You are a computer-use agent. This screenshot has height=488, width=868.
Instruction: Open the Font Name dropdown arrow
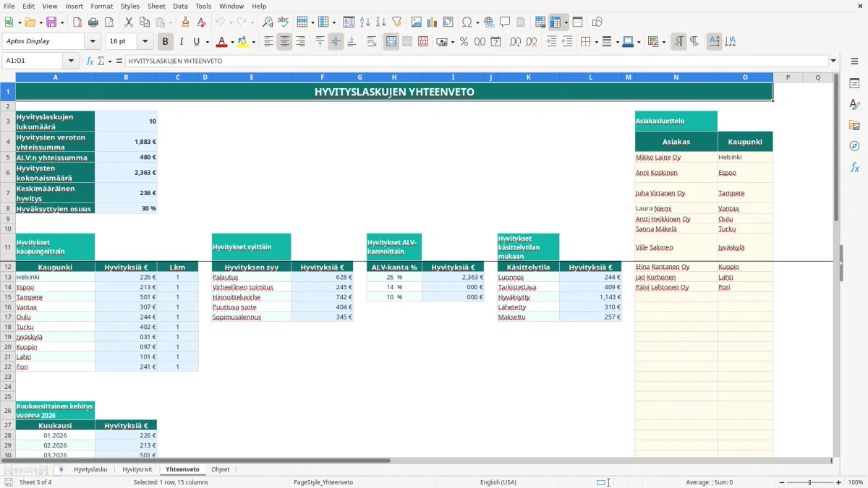click(x=93, y=42)
